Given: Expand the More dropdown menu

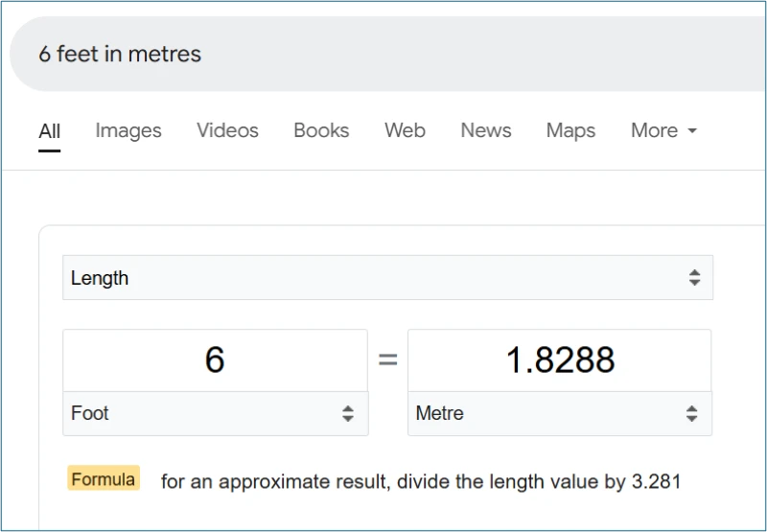Looking at the screenshot, I should [663, 130].
